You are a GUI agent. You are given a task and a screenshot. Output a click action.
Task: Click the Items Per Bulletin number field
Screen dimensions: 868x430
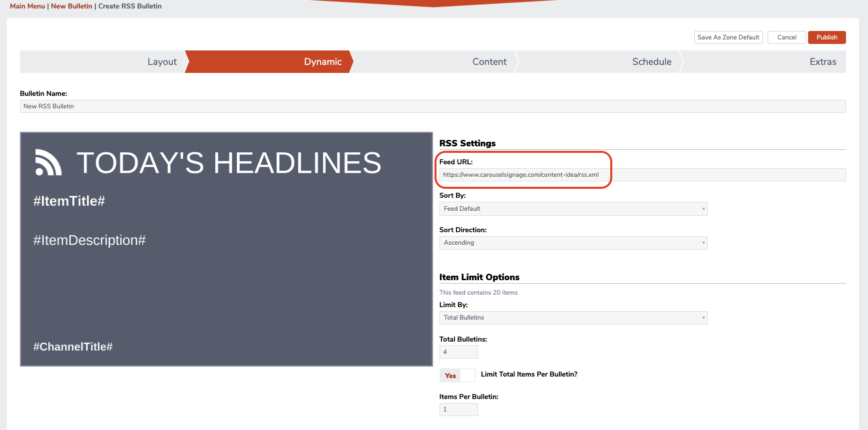pos(458,410)
